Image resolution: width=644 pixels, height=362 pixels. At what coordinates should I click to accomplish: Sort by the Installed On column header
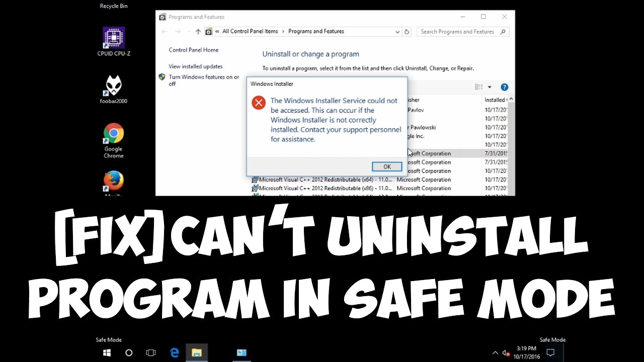[x=496, y=100]
